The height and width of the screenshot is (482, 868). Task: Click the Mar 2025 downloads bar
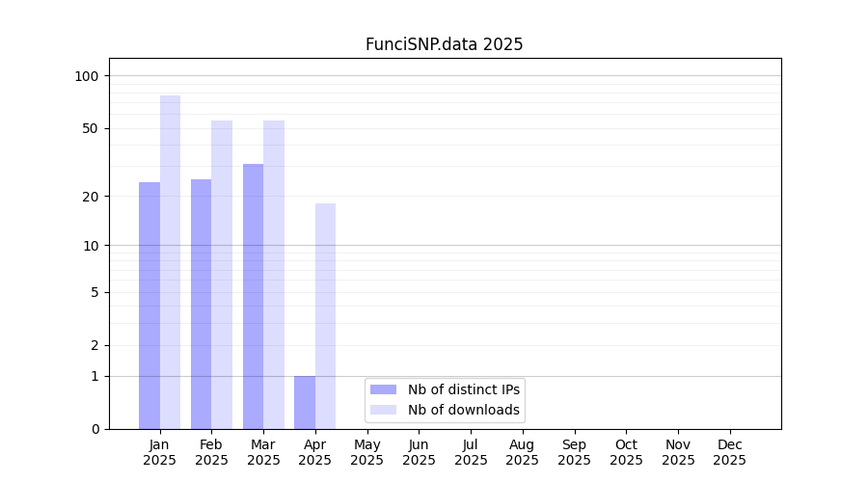[x=274, y=275]
